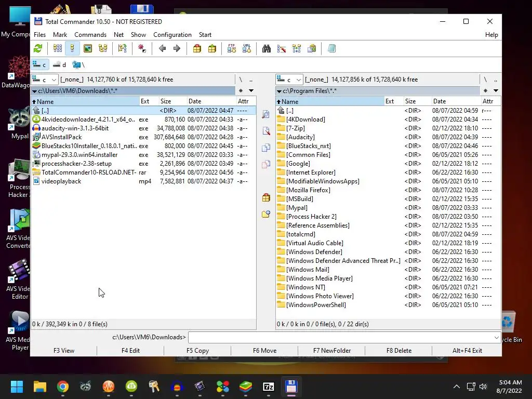Open the Show menu

138,35
